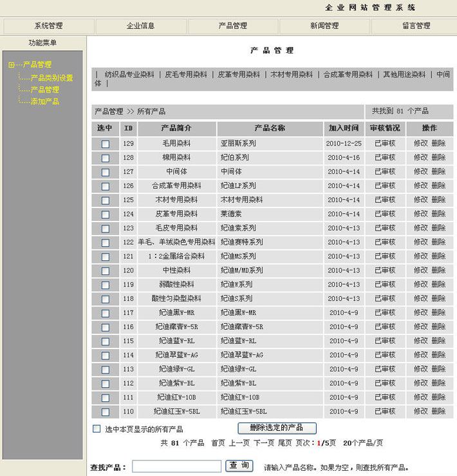The width and height of the screenshot is (457, 476).
Task: Jump to 尾页 in pagination
Action: 284,443
